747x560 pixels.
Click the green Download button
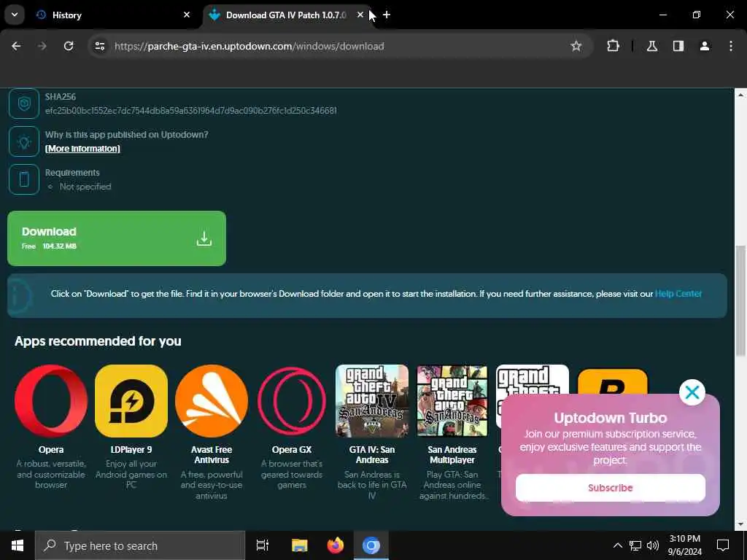coord(117,238)
